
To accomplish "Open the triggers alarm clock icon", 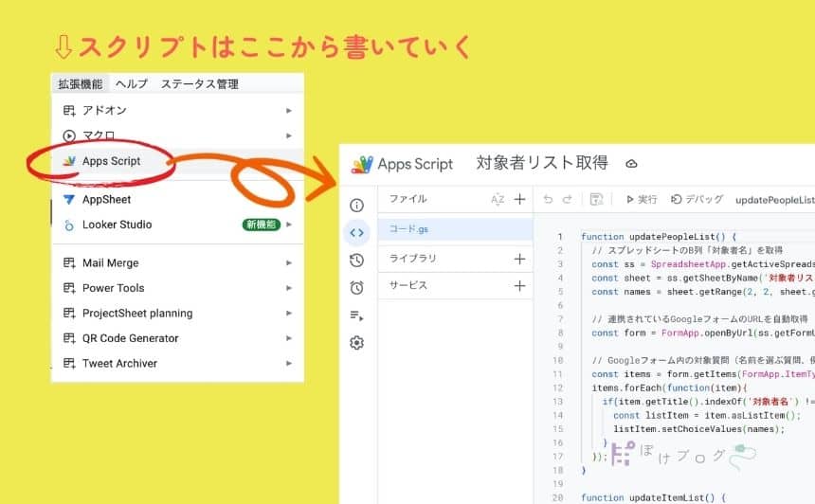I will (x=356, y=288).
